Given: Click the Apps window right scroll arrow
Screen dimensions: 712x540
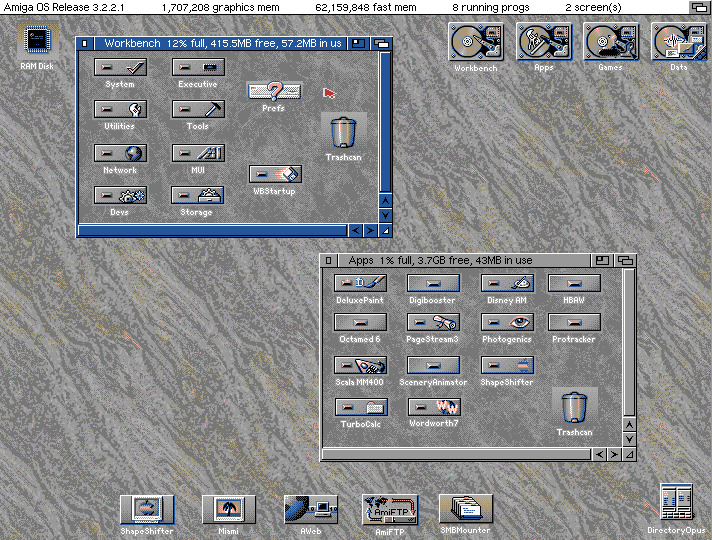Looking at the screenshot, I should click(x=614, y=454).
